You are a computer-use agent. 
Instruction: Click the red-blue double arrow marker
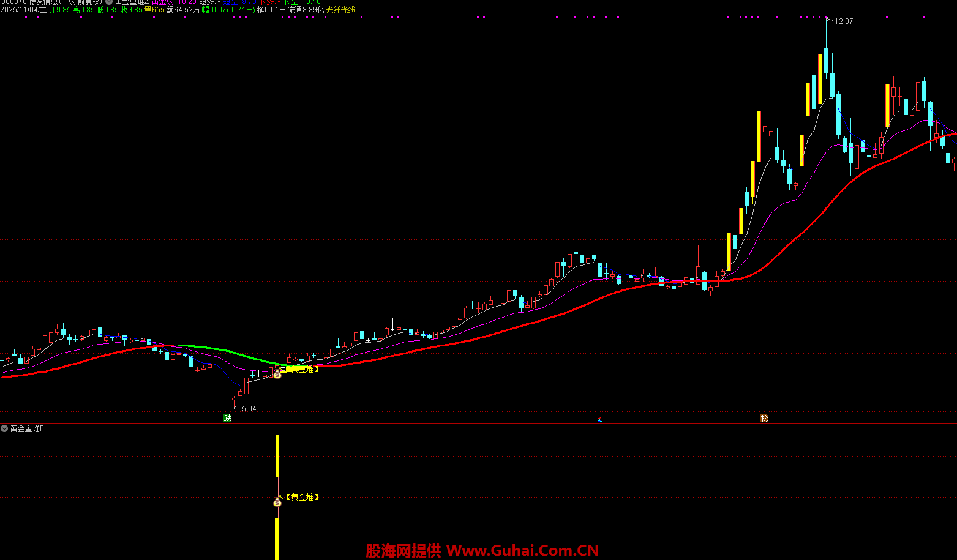[x=600, y=419]
